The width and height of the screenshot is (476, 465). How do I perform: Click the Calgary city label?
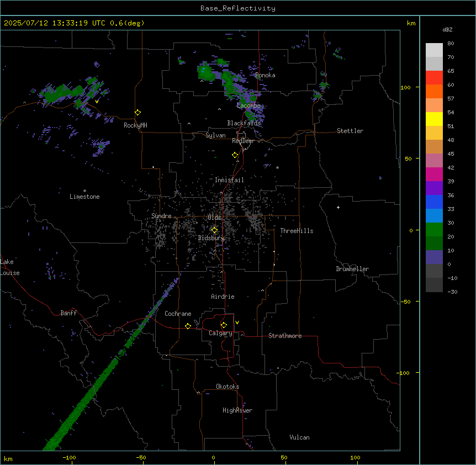[220, 333]
